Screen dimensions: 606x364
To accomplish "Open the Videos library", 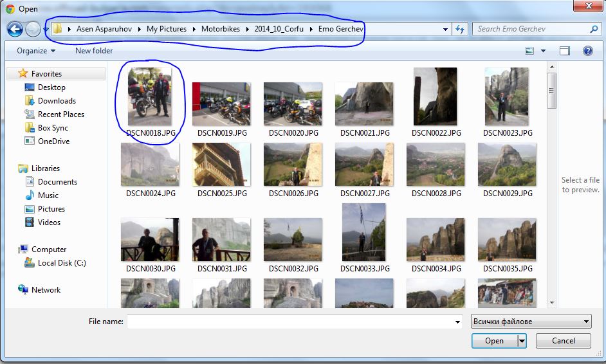I will [49, 223].
